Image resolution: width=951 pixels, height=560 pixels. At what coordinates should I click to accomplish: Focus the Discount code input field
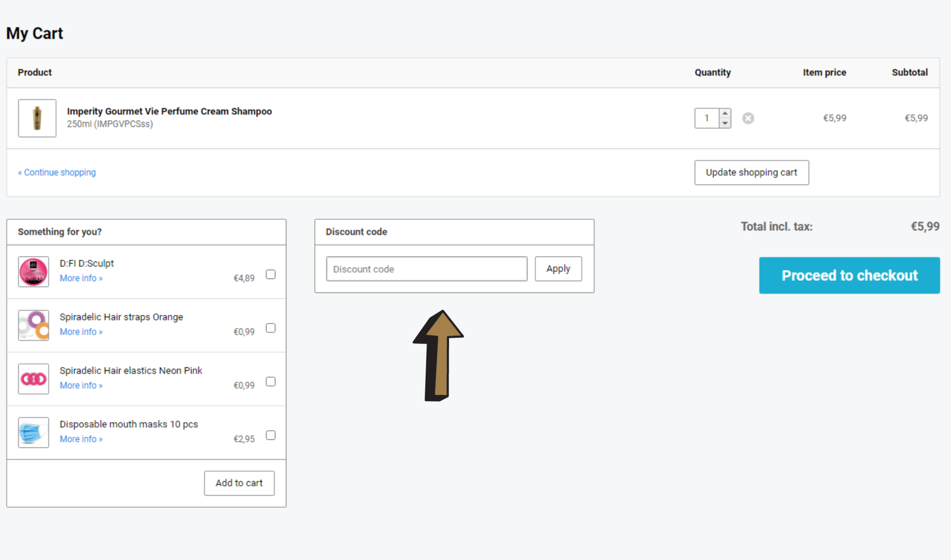tap(427, 269)
